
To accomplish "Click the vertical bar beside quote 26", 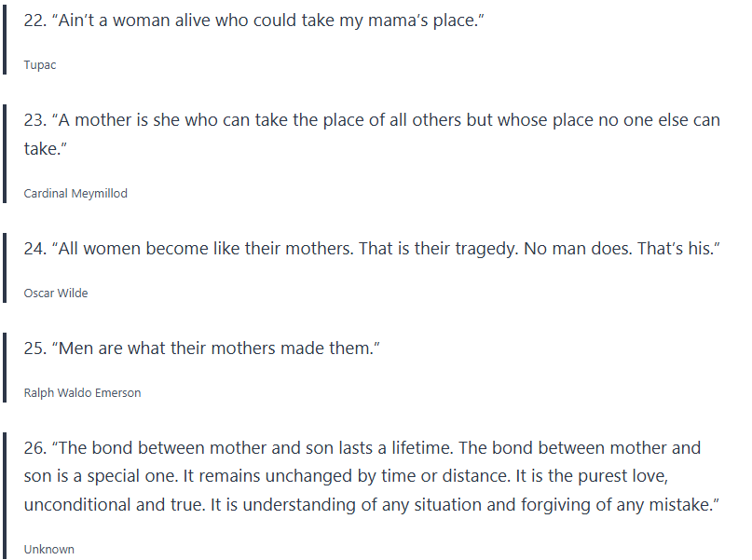I will (5, 495).
